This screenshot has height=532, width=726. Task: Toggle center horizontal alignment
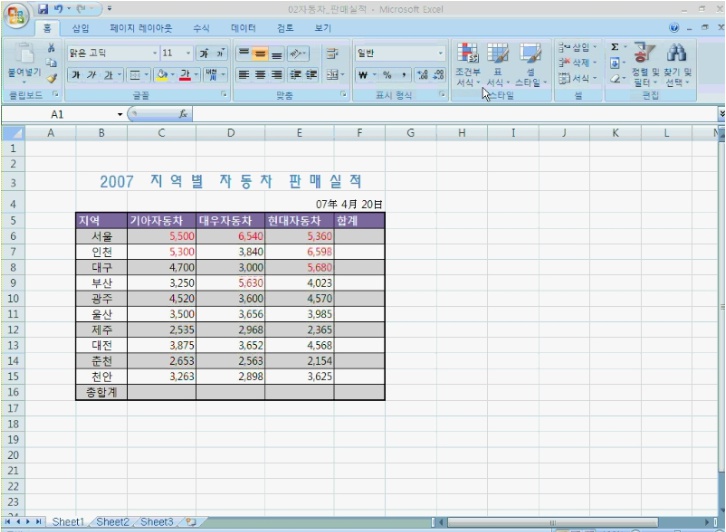(x=260, y=75)
